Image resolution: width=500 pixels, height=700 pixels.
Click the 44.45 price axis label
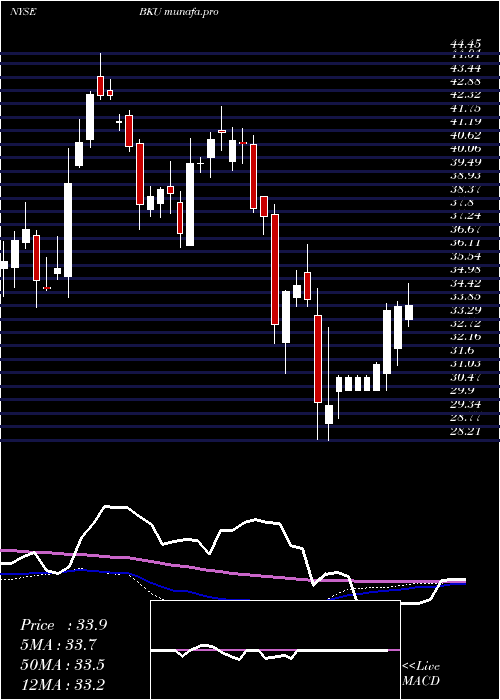(466, 44)
